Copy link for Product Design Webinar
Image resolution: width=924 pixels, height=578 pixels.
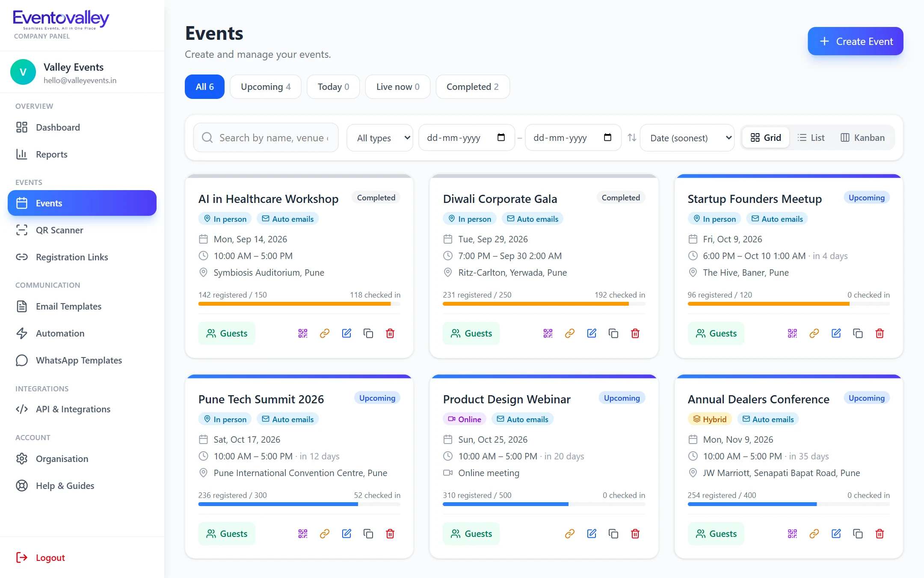click(570, 533)
